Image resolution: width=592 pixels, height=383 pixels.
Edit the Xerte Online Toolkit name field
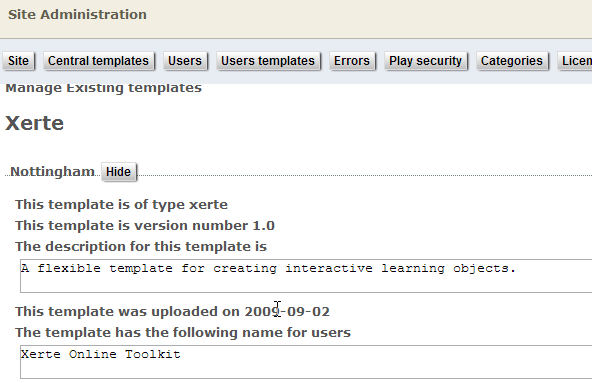306,362
